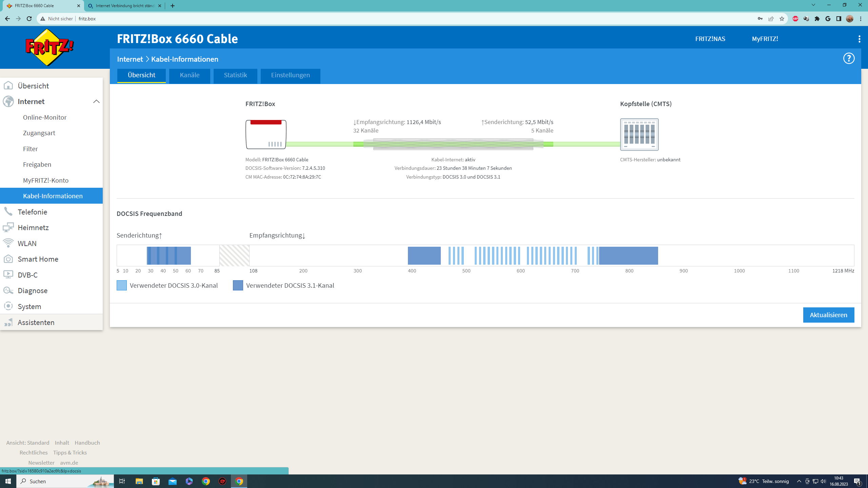
Task: Share this page via share icon
Action: click(x=771, y=19)
